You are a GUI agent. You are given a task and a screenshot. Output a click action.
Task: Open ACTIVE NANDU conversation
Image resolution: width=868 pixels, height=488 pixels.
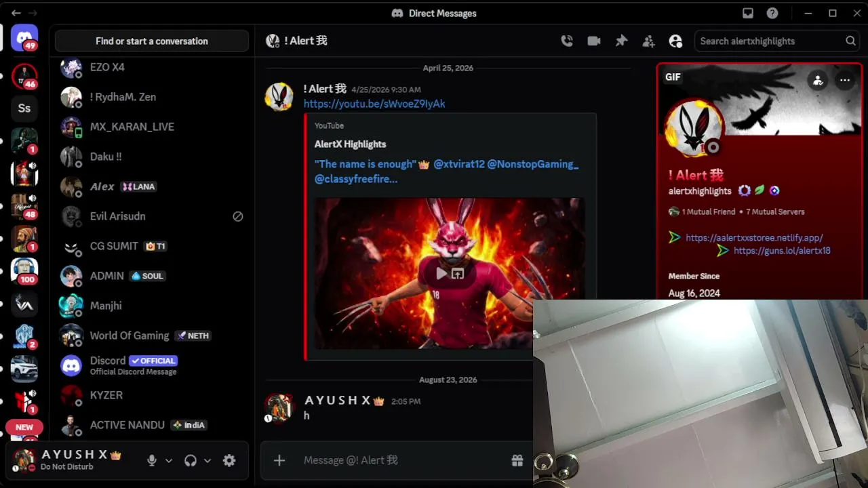click(x=152, y=425)
